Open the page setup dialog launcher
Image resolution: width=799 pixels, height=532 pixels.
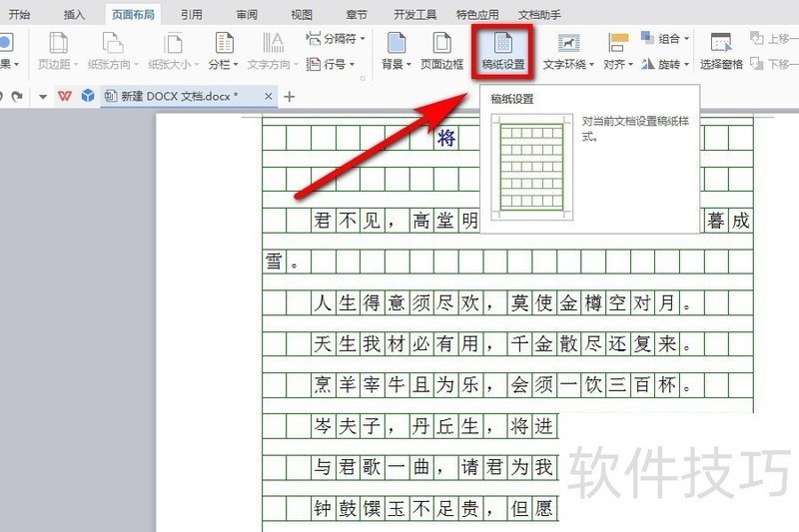coord(363,78)
